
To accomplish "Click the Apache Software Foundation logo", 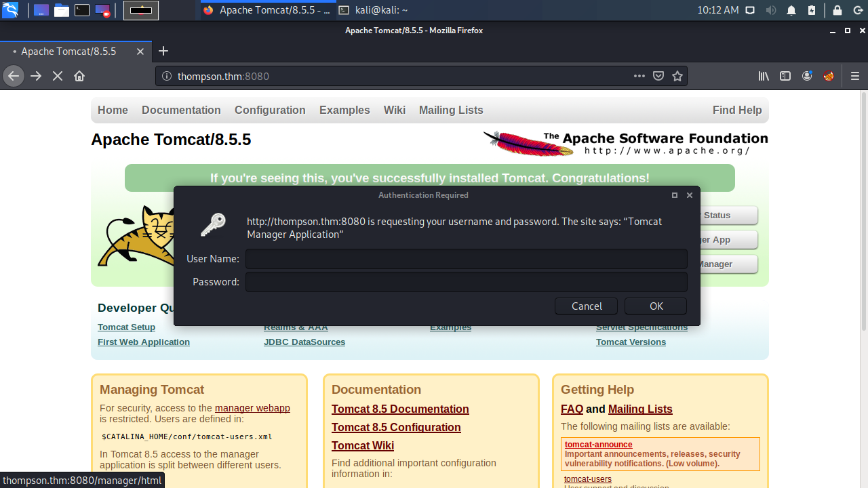I will click(625, 143).
